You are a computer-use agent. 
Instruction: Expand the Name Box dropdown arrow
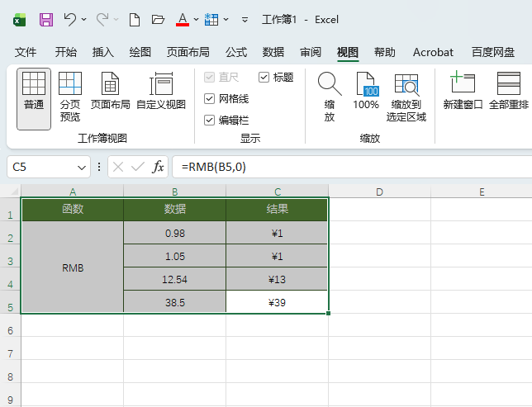[82, 168]
